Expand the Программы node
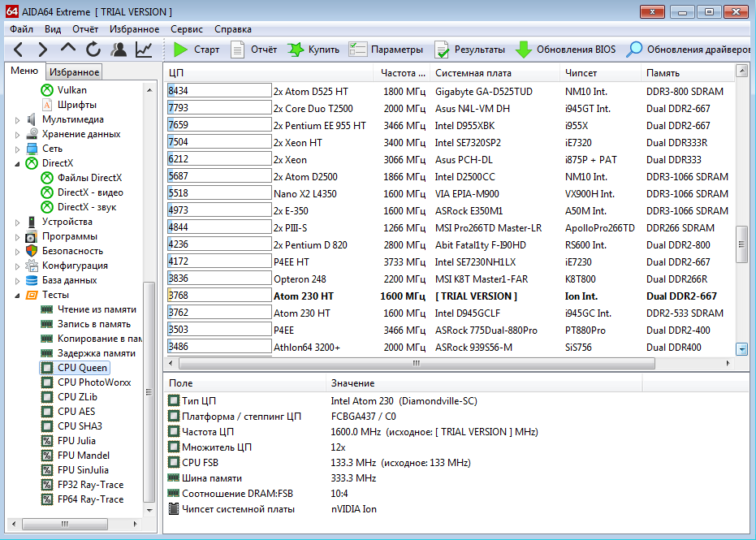The image size is (756, 540). pos(18,236)
